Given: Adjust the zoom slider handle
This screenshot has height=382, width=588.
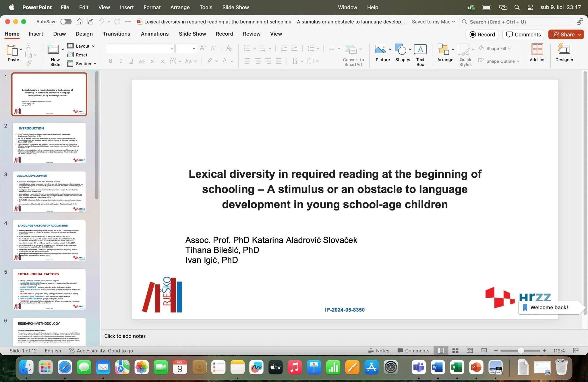Looking at the screenshot, I should tap(521, 350).
